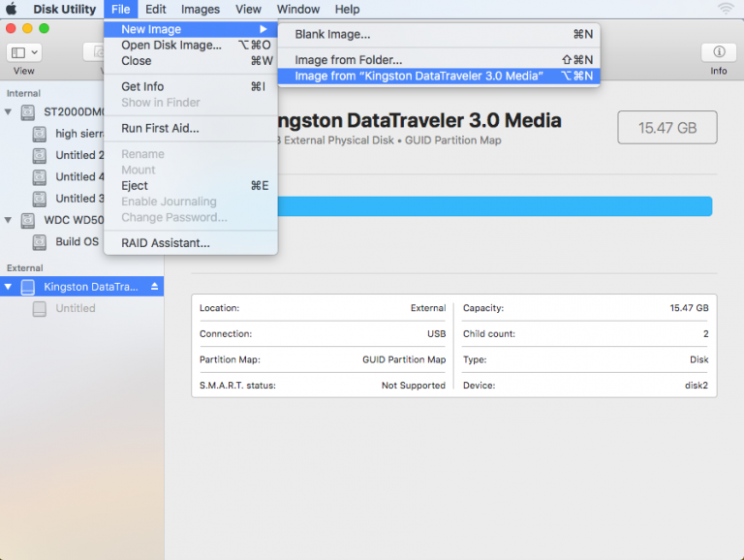
Task: Click the yellow minimize window button
Action: pos(27,28)
